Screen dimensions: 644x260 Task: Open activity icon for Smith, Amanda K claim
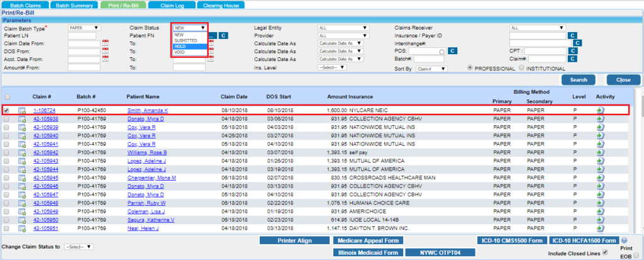(601, 110)
